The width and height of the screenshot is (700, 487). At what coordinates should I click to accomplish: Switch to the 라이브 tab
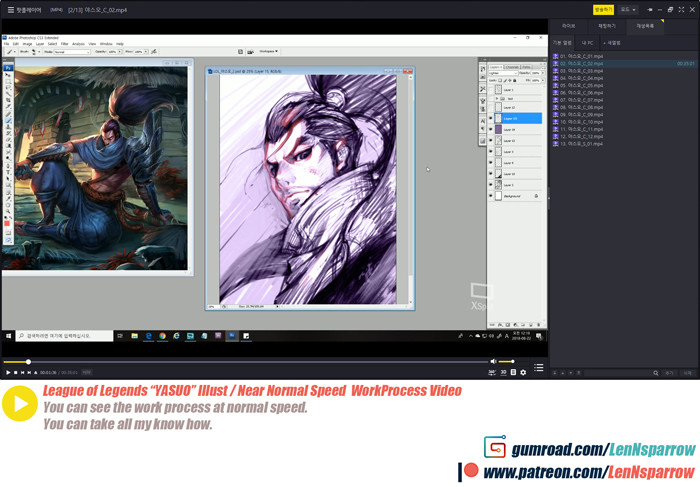pos(568,26)
